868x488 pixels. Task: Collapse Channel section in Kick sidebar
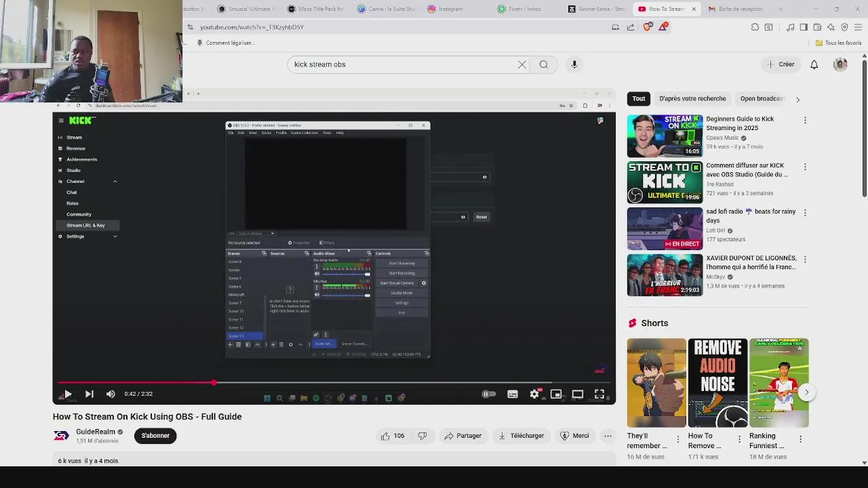coord(115,181)
